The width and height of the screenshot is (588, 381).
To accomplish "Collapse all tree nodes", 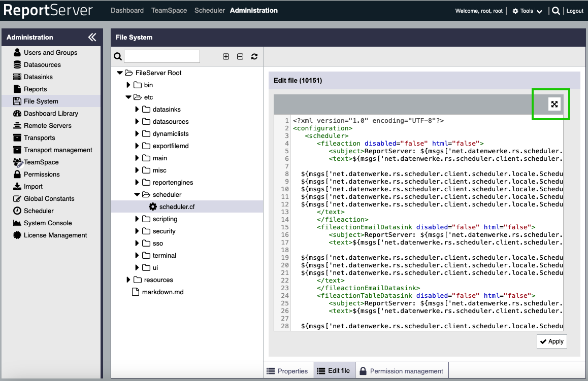I will (x=240, y=57).
